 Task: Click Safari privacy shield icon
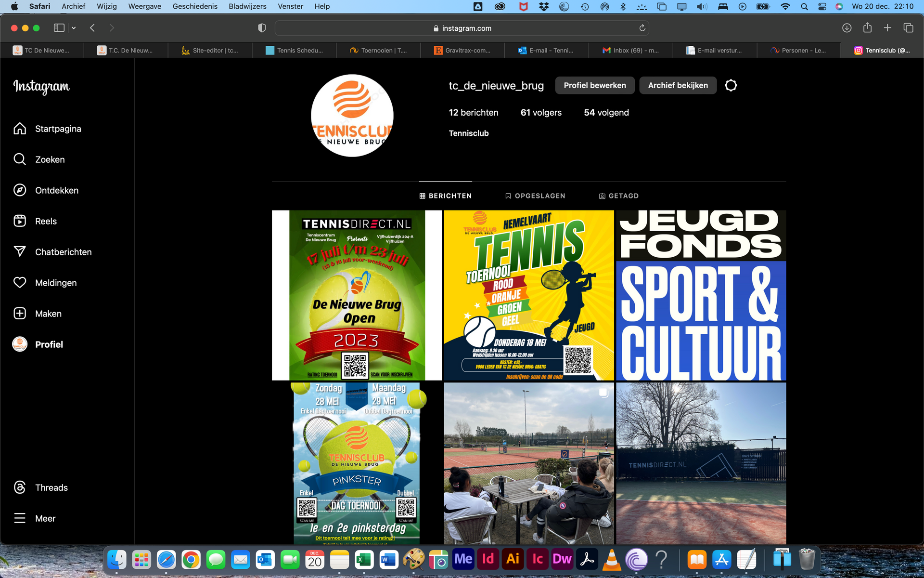(x=262, y=28)
